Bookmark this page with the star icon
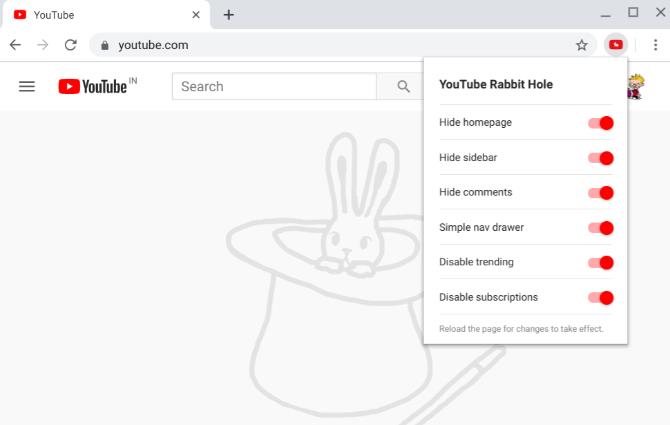 pos(581,45)
